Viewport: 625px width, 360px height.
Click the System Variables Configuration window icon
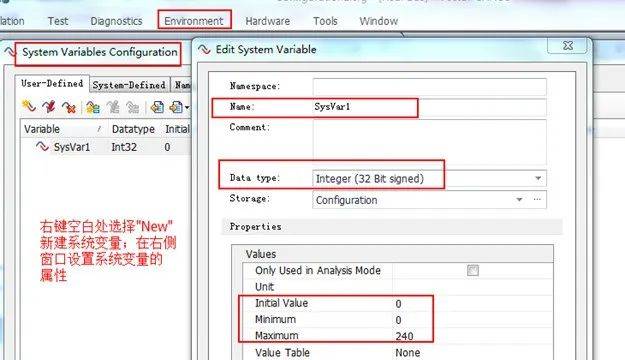coord(9,51)
